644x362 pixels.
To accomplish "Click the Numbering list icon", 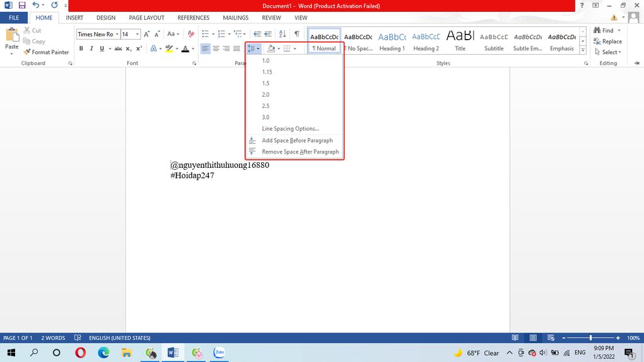I will coord(221,34).
